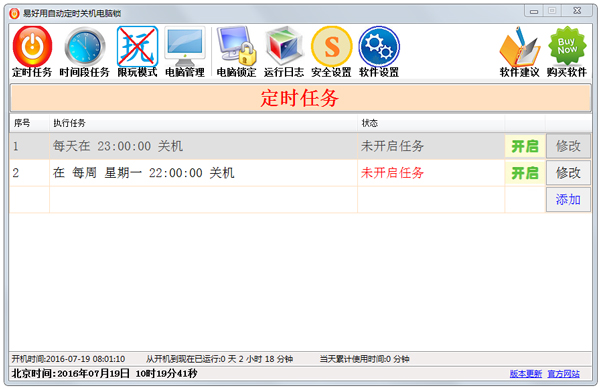Click the 软件建议 notebook icon
600x389 pixels.
pos(519,52)
